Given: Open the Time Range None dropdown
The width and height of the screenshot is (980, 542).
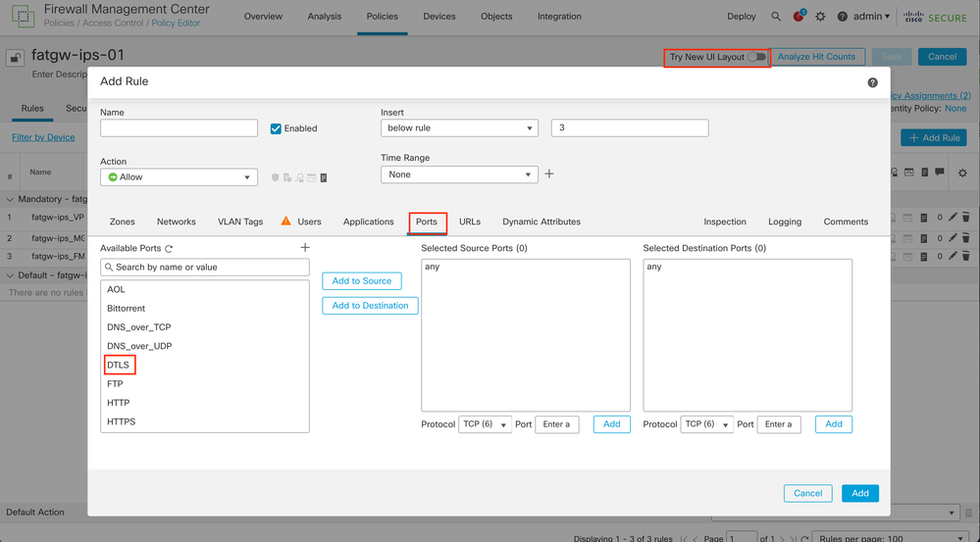Looking at the screenshot, I should 459,174.
